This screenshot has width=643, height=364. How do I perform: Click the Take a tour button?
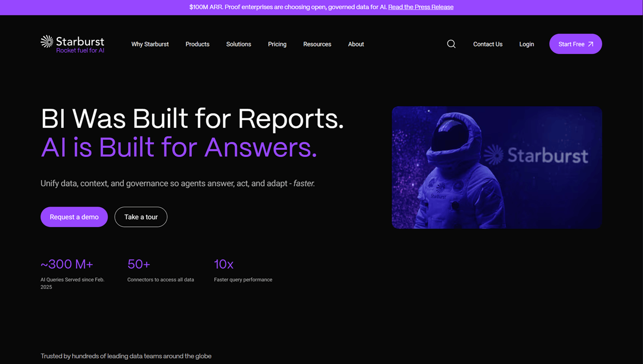point(141,217)
